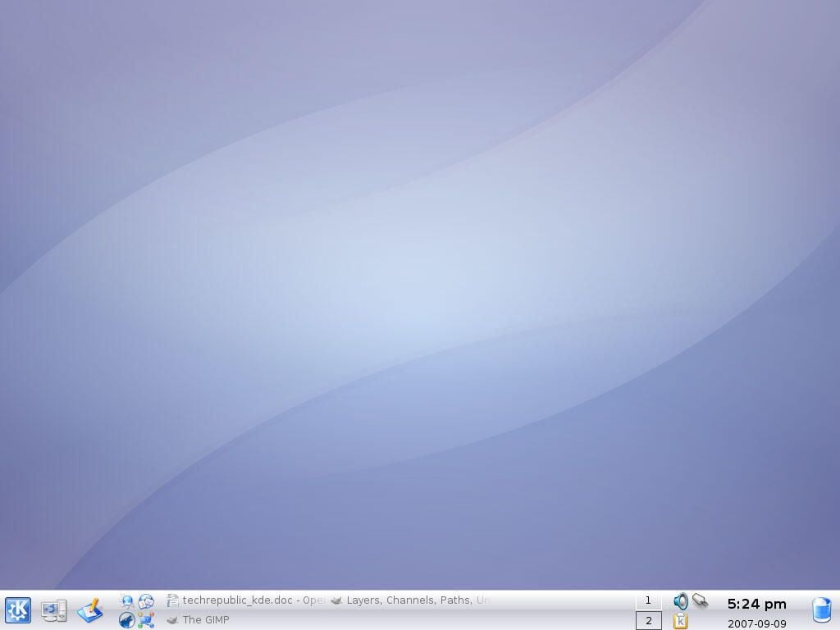This screenshot has width=840, height=630.
Task: Open the KDE K menu
Action: pyautogui.click(x=18, y=610)
